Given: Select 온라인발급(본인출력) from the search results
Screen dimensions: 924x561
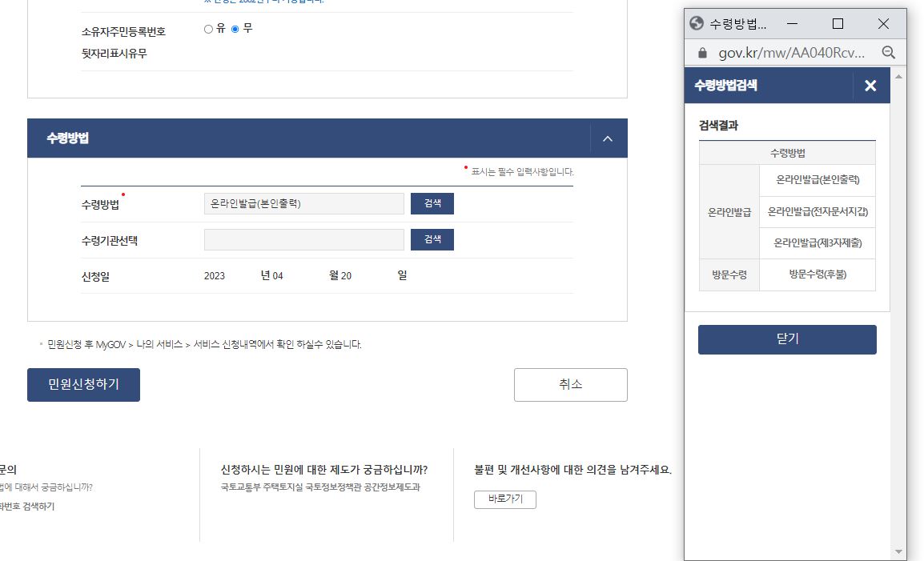Looking at the screenshot, I should point(817,179).
